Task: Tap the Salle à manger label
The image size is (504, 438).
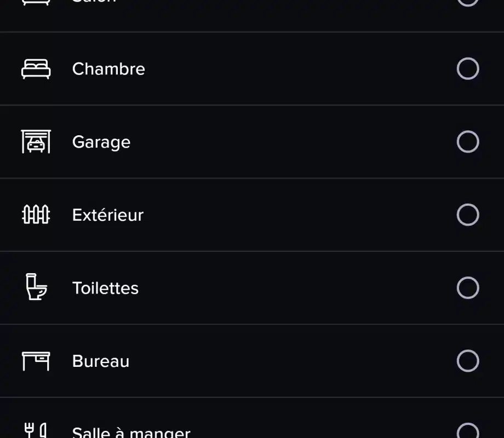Action: 131,432
